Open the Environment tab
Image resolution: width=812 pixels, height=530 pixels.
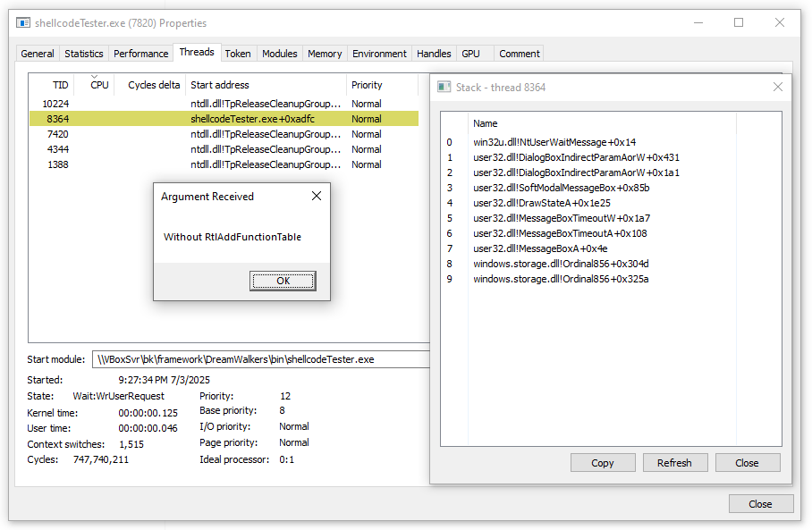pyautogui.click(x=379, y=53)
